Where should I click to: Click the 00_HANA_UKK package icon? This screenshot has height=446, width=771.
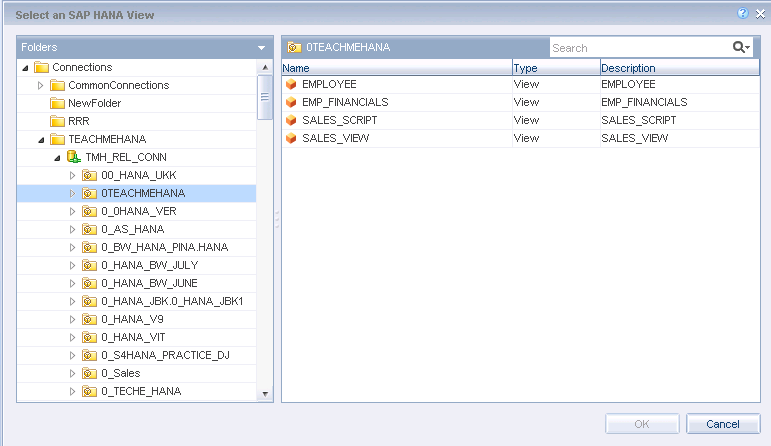(89, 175)
